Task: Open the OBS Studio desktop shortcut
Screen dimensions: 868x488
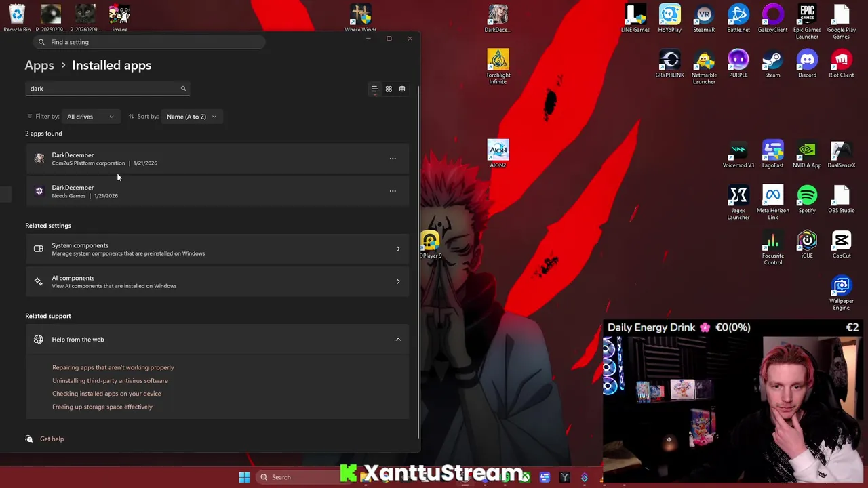Action: (x=842, y=199)
